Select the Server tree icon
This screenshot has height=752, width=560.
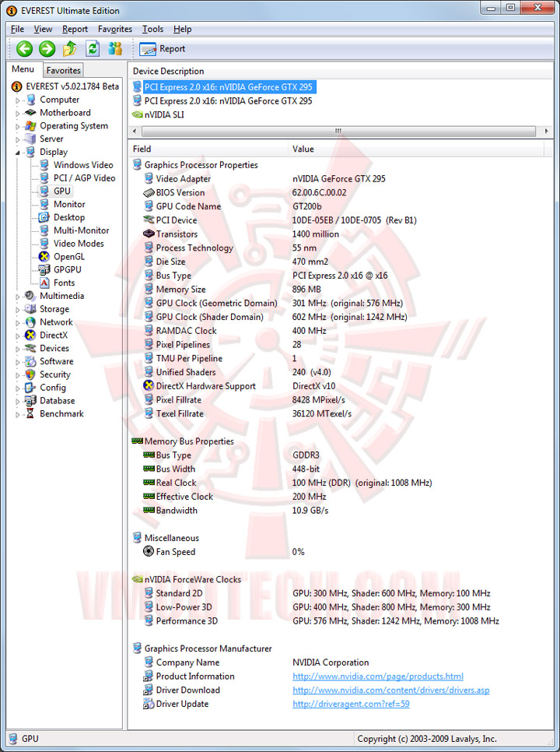[30, 139]
